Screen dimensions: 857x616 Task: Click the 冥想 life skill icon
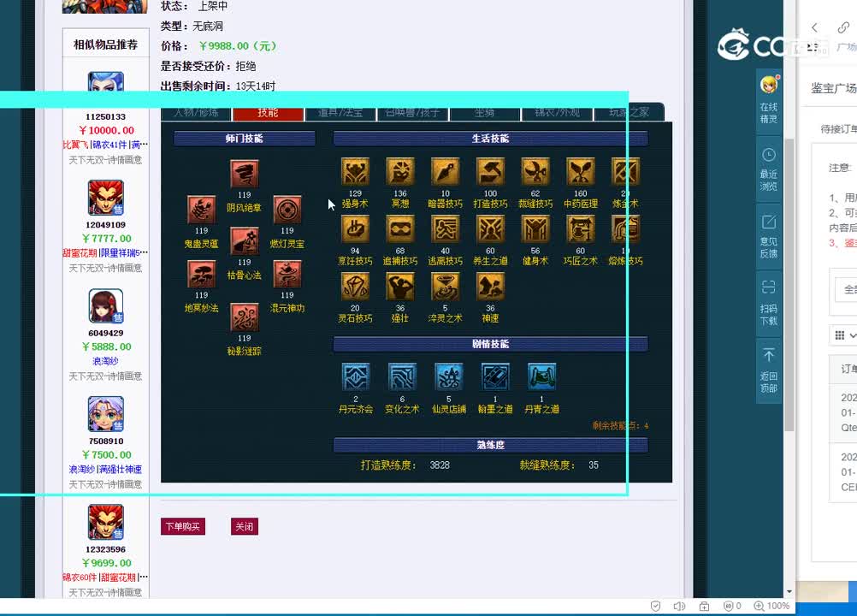400,172
